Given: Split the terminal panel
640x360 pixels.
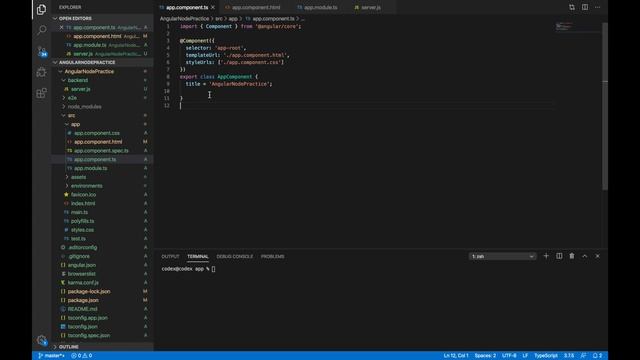Looking at the screenshot, I should coord(559,256).
